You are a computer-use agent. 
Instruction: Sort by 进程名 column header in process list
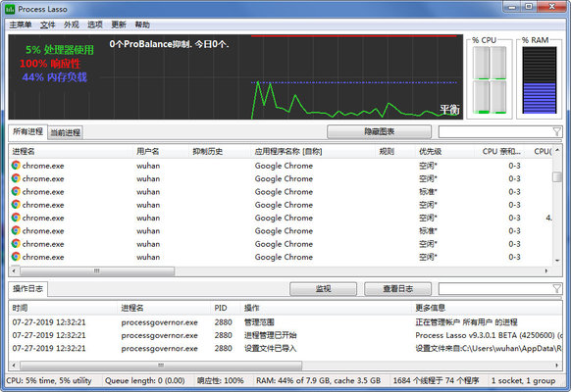click(x=71, y=151)
